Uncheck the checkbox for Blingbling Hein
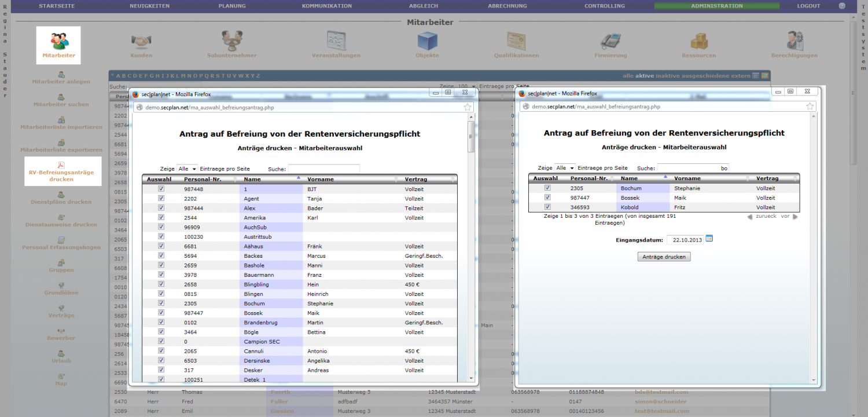The height and width of the screenshot is (417, 868). (x=161, y=284)
